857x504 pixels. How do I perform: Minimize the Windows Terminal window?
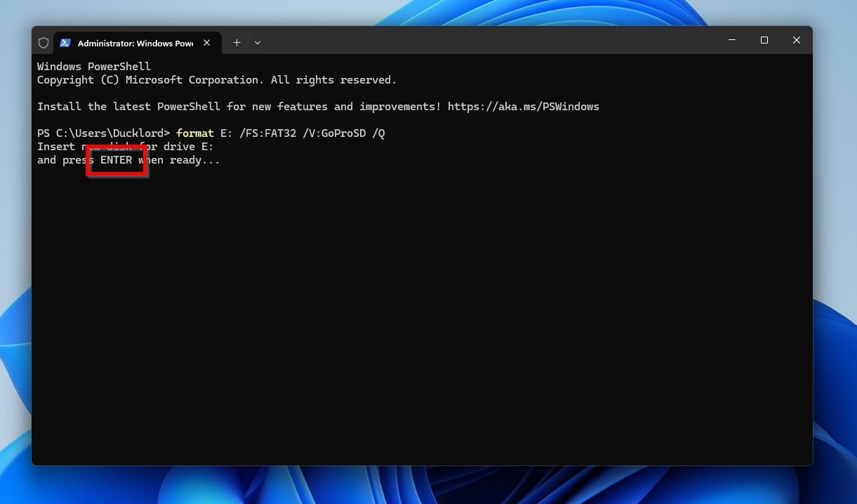click(x=731, y=40)
